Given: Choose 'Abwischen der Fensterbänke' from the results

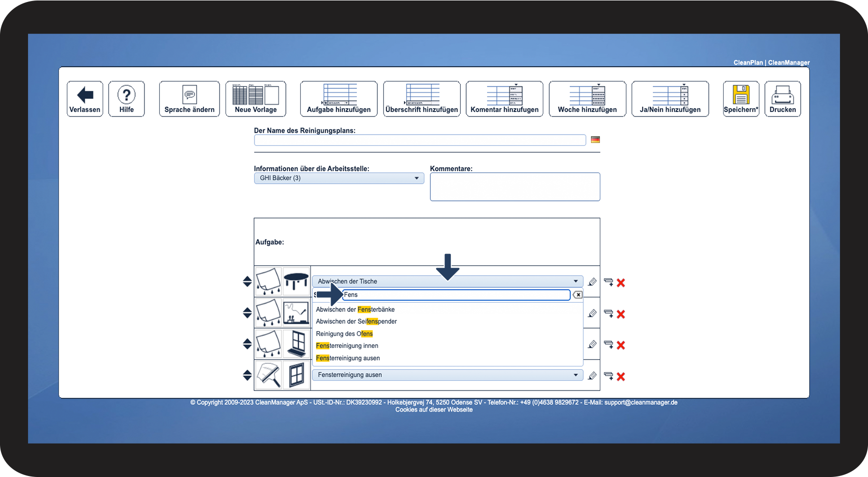Looking at the screenshot, I should (x=355, y=309).
